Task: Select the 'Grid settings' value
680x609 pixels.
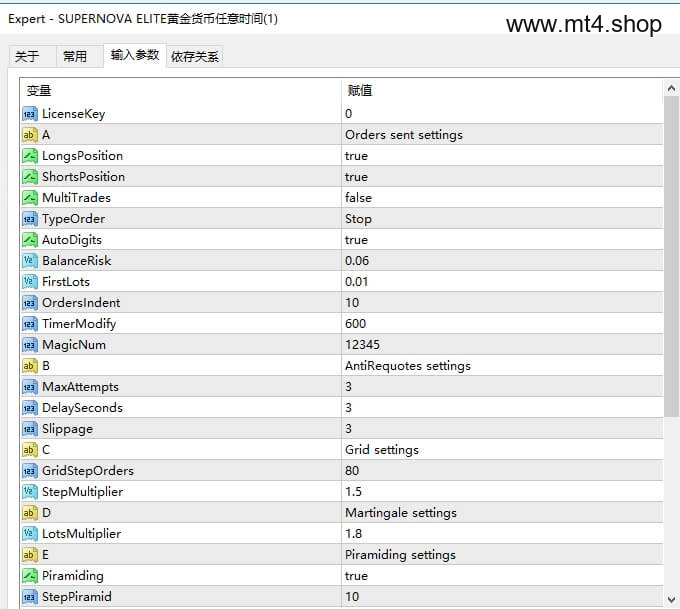Action: click(382, 450)
